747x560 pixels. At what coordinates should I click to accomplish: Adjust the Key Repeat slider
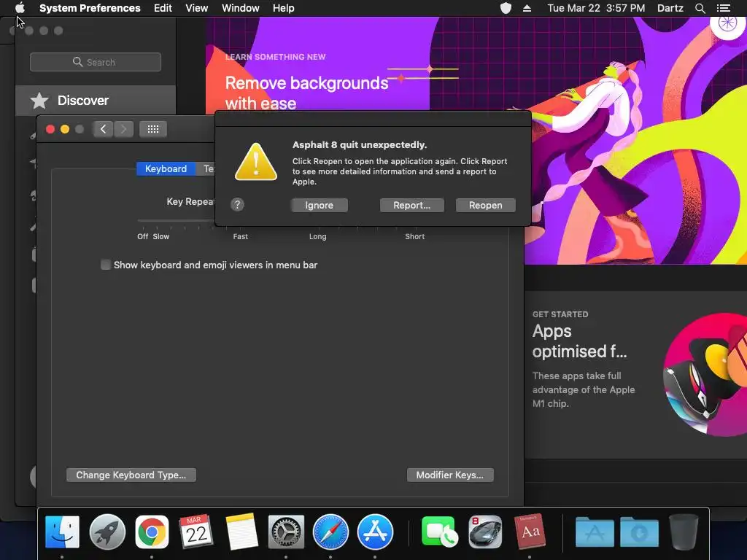pyautogui.click(x=176, y=221)
